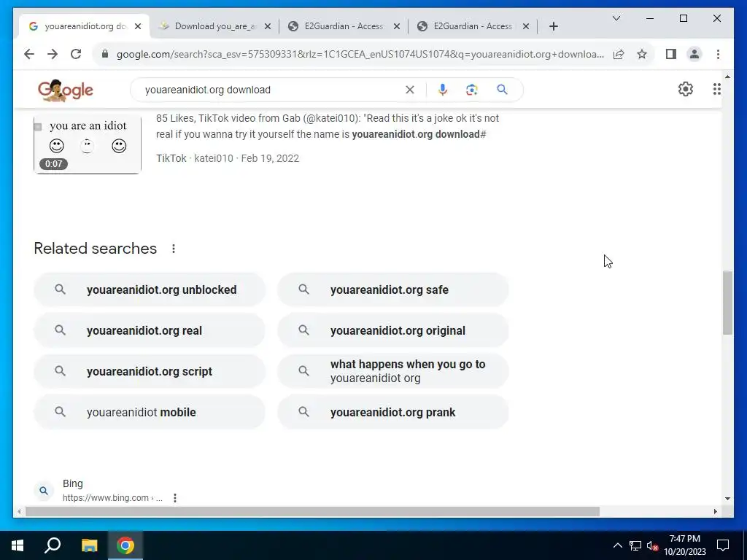Search youareanidiot.org unblocked
Viewport: 747px width, 560px height.
[x=149, y=289]
